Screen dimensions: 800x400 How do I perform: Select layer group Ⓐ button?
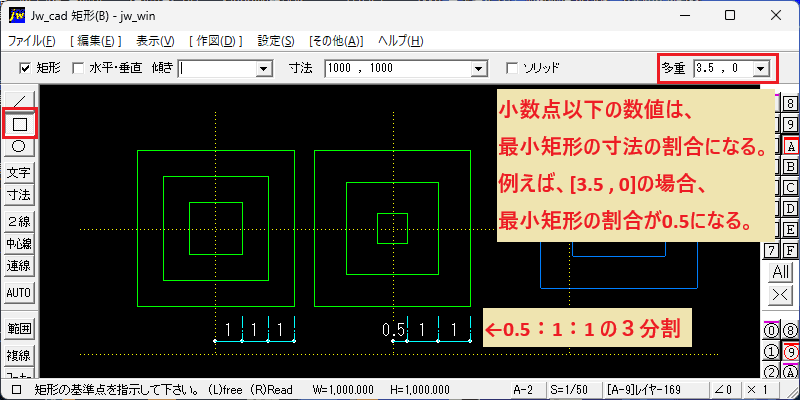(x=790, y=372)
